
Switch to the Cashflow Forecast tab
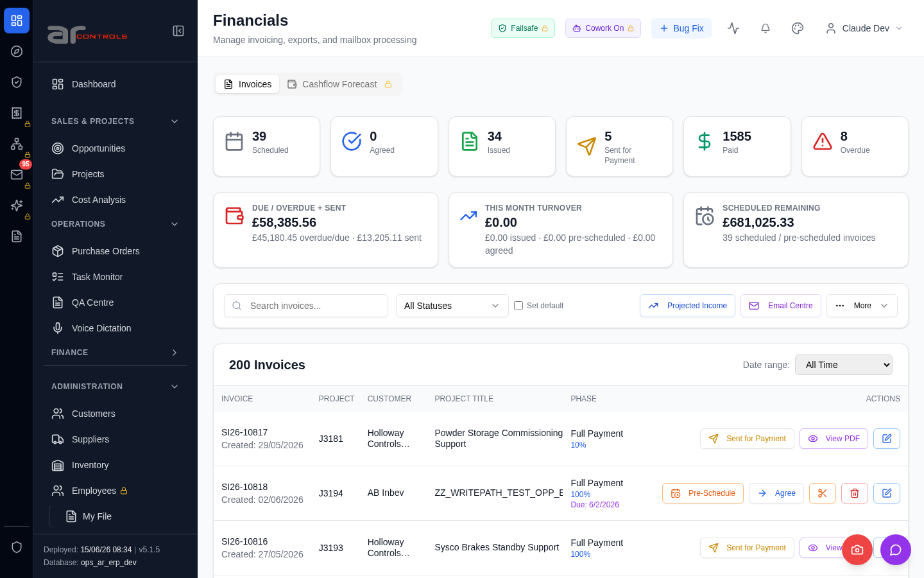[339, 84]
